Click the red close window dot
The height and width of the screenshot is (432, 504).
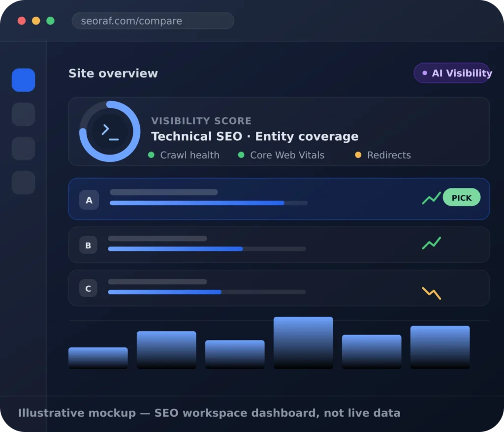pos(22,21)
